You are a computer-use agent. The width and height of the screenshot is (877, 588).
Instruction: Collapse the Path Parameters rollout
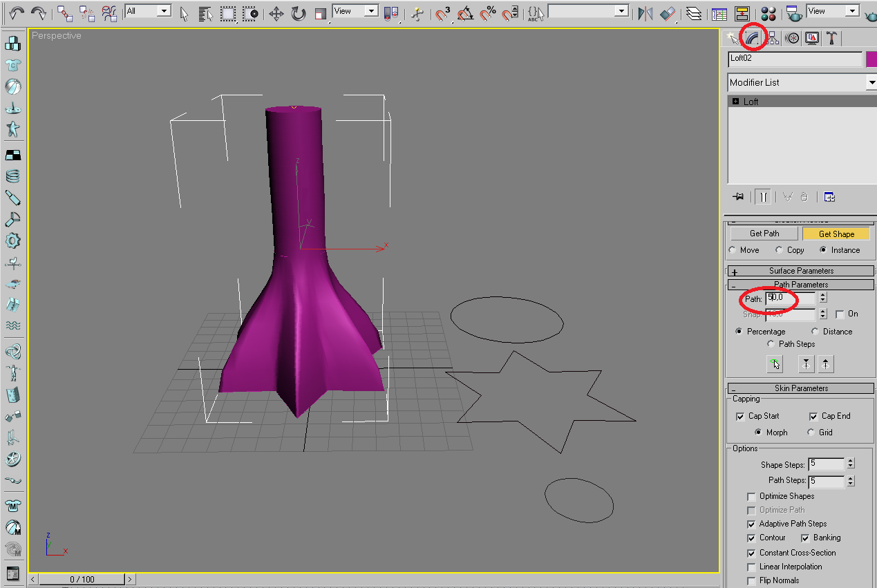click(x=800, y=285)
